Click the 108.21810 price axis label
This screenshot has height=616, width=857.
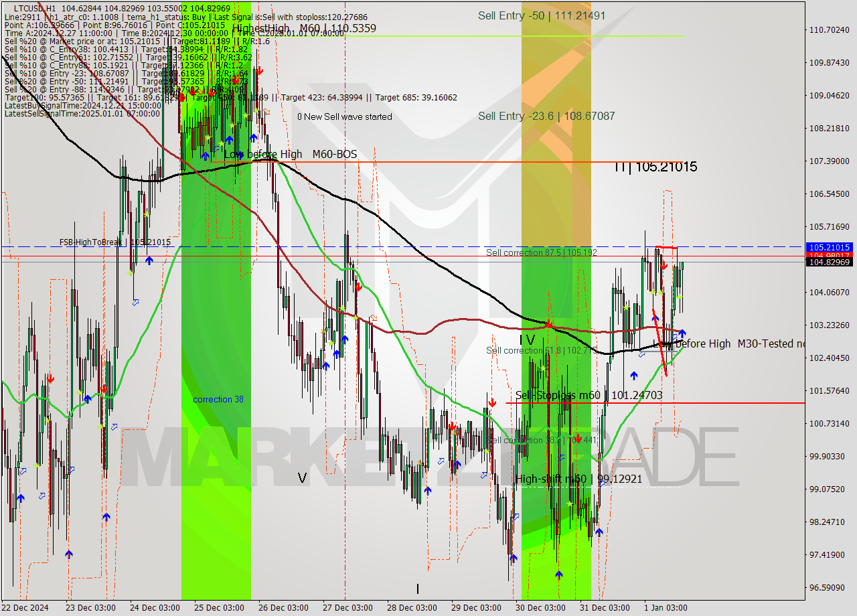click(829, 128)
